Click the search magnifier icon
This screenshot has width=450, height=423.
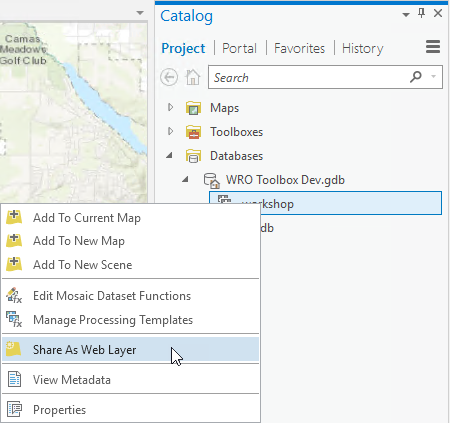point(416,77)
